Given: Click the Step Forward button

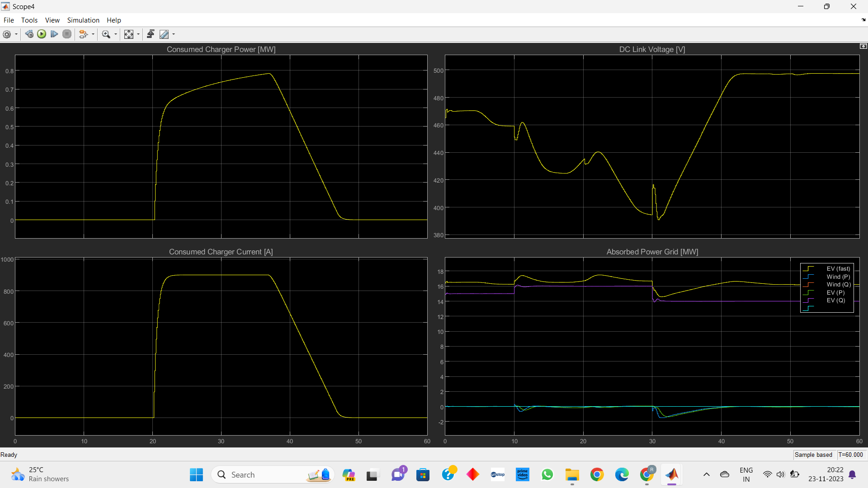Looking at the screenshot, I should [x=54, y=34].
